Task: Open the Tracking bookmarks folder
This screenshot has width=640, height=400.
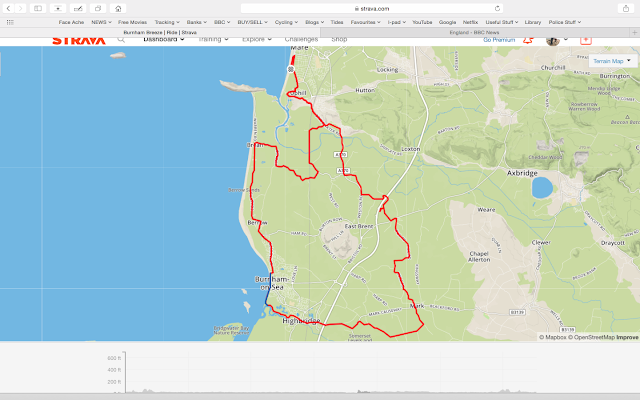Action: click(x=167, y=22)
